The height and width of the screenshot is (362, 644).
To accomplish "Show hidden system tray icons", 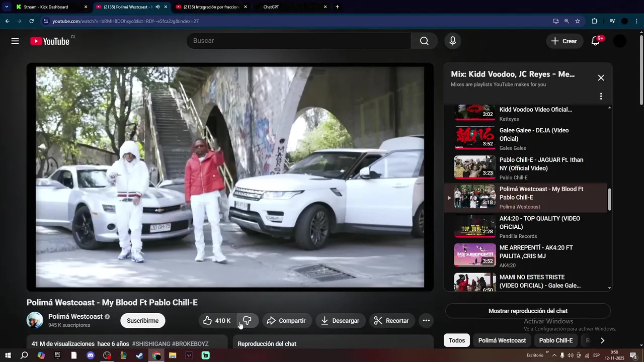I will [x=554, y=355].
